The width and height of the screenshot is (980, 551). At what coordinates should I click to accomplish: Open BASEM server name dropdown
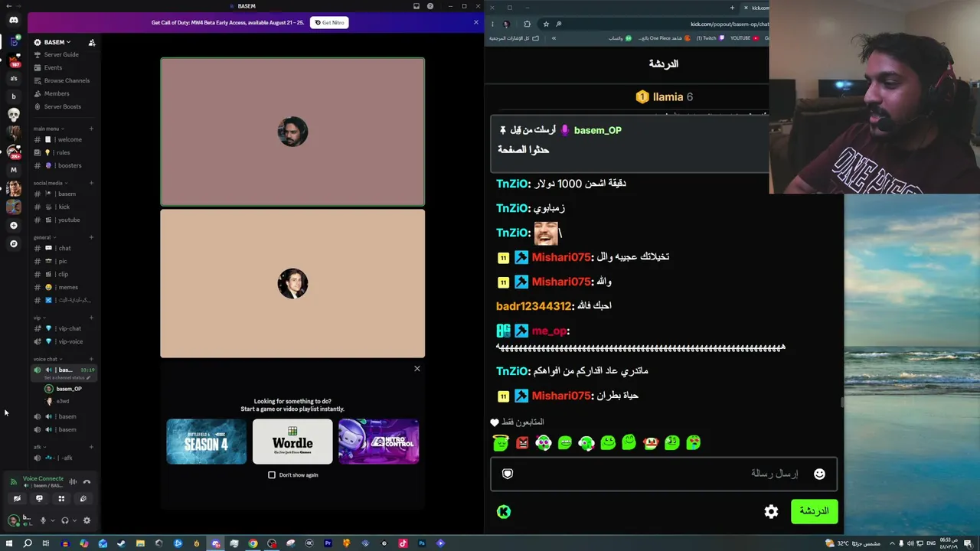58,42
